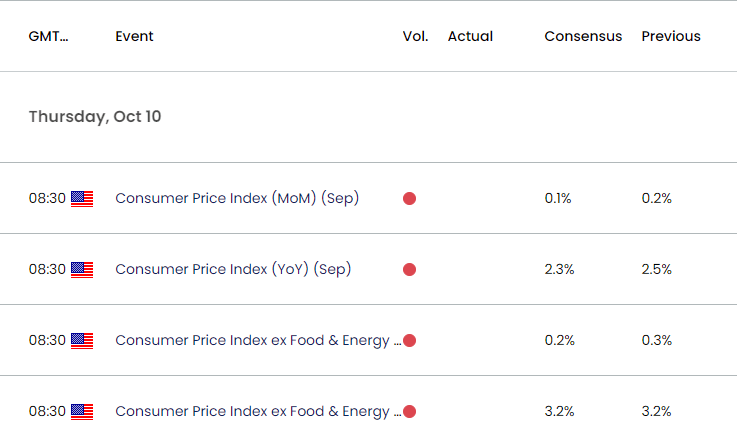Click 0.1% consensus value for CPI MoM
The width and height of the screenshot is (737, 443).
[558, 198]
